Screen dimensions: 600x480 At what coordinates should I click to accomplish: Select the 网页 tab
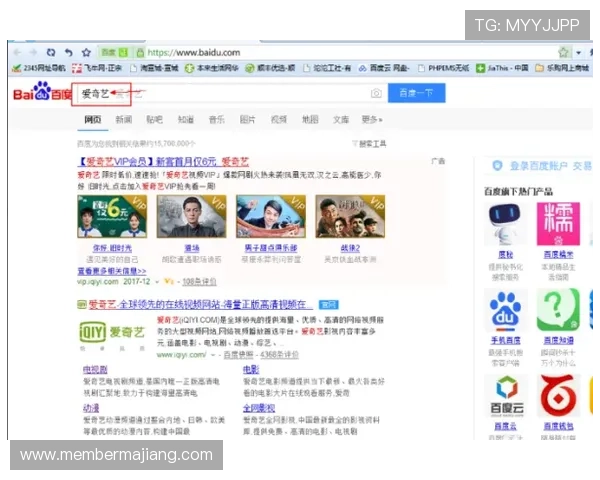[x=93, y=120]
